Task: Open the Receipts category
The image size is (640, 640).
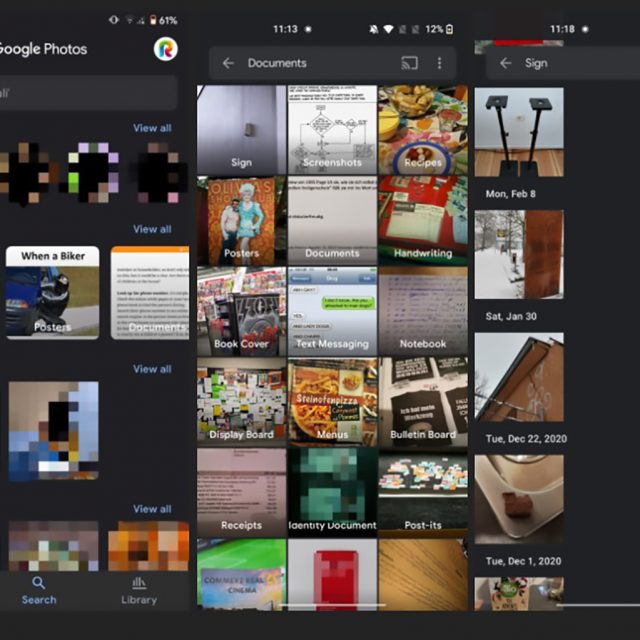Action: [241, 492]
